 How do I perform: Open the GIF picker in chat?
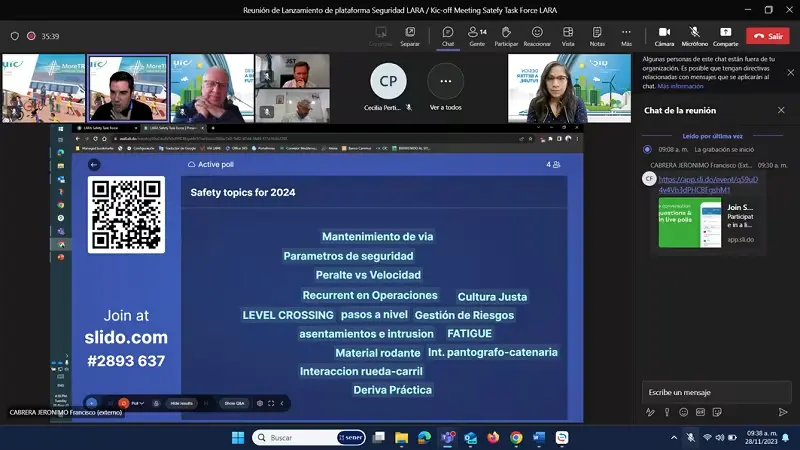pyautogui.click(x=701, y=412)
